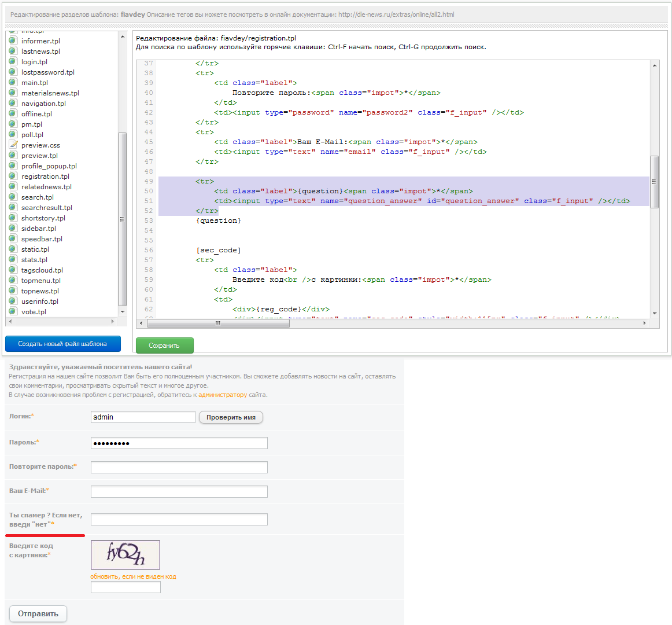This screenshot has width=672, height=625.
Task: Open topmenu.tpl in the file list
Action: tap(40, 281)
